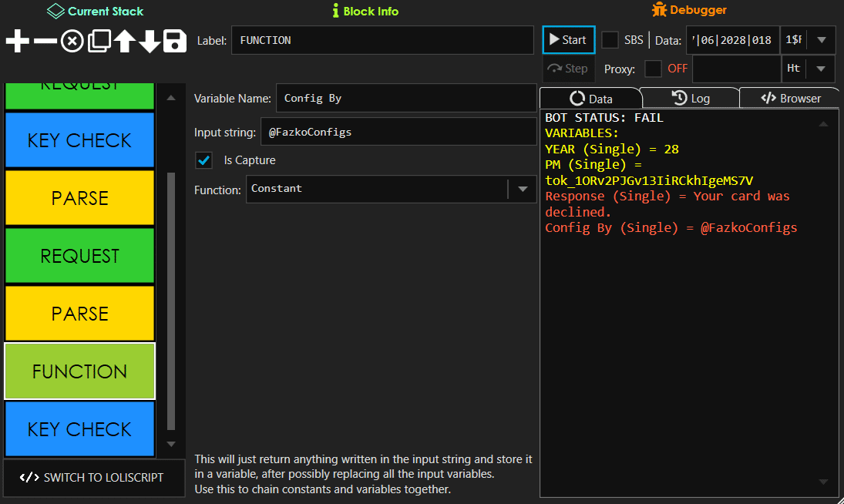Click the plus icon to add a new block
The width and height of the screenshot is (844, 504).
17,40
